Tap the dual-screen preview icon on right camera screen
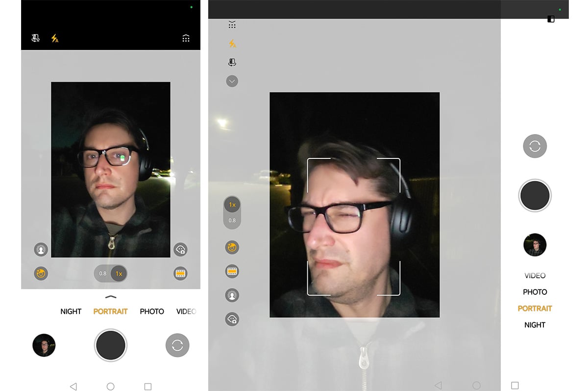 point(232,62)
